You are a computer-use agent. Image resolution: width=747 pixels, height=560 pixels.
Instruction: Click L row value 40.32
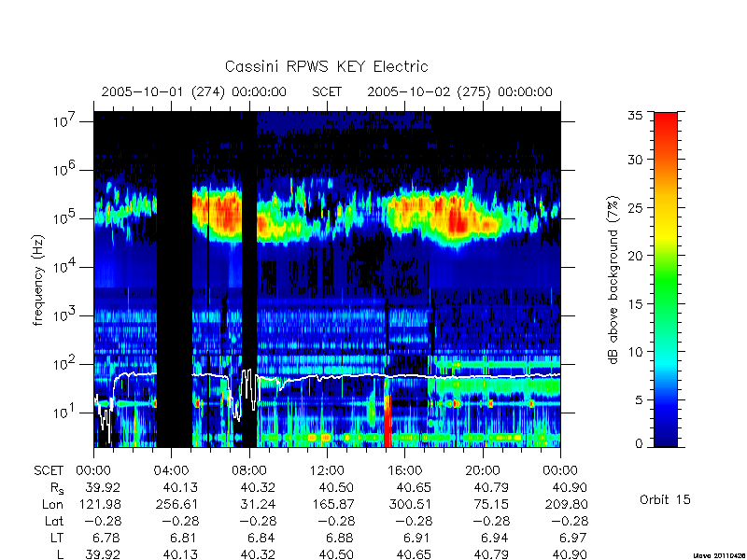(259, 554)
